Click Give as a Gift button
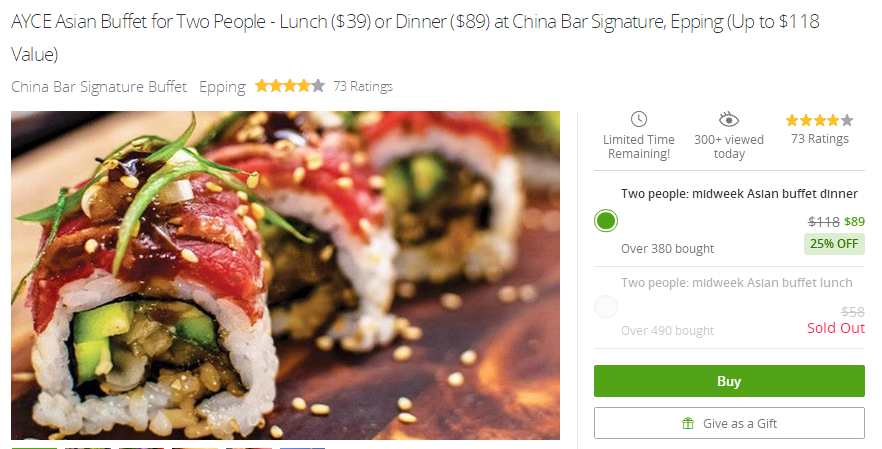The image size is (882, 449). [x=729, y=423]
